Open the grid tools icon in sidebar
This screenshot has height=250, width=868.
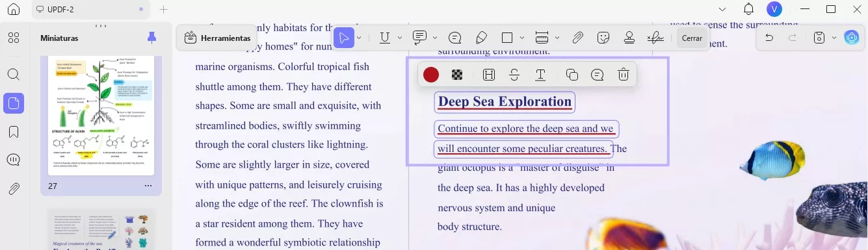coord(14,38)
